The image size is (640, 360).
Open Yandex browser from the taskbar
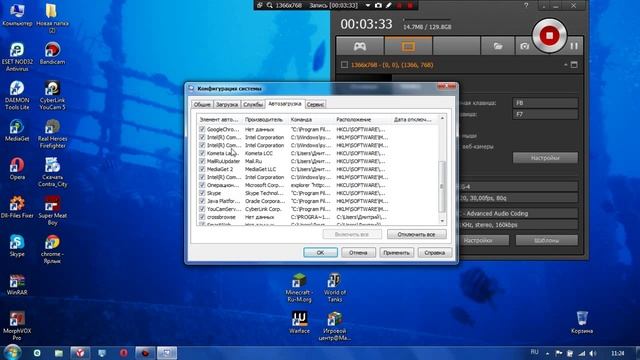(x=80, y=353)
